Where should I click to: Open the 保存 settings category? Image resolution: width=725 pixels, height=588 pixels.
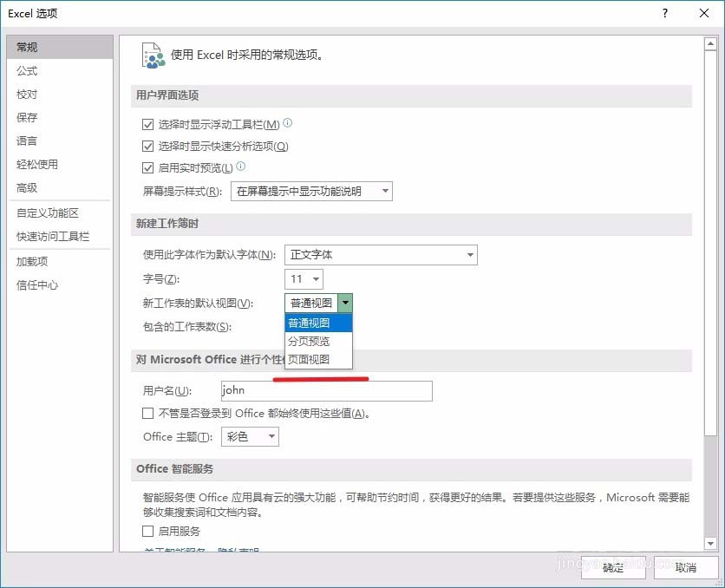(x=60, y=117)
